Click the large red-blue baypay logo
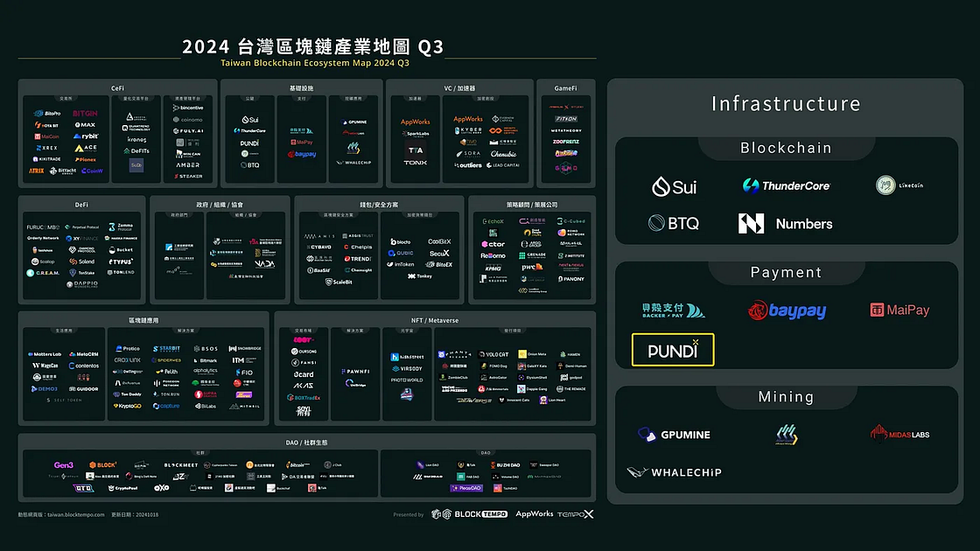980x551 pixels. point(786,310)
